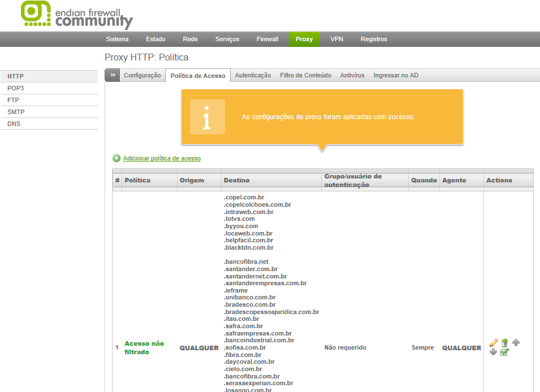Open the Antivírus tab
The image size is (540, 392).
coord(352,75)
